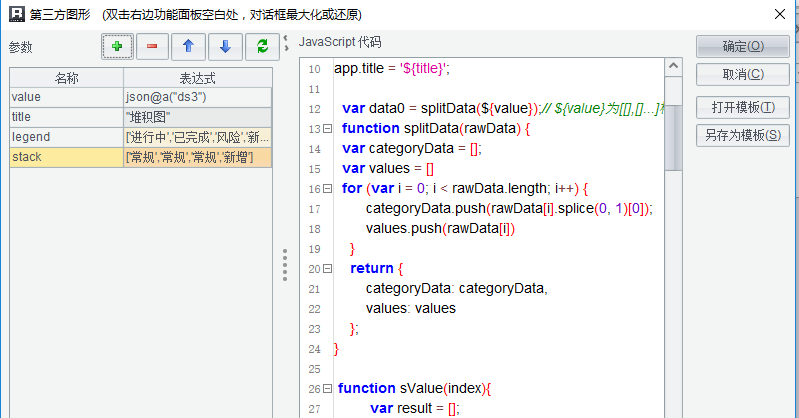This screenshot has height=418, width=799.
Task: Collapse code fold at line 13
Action: pos(328,128)
